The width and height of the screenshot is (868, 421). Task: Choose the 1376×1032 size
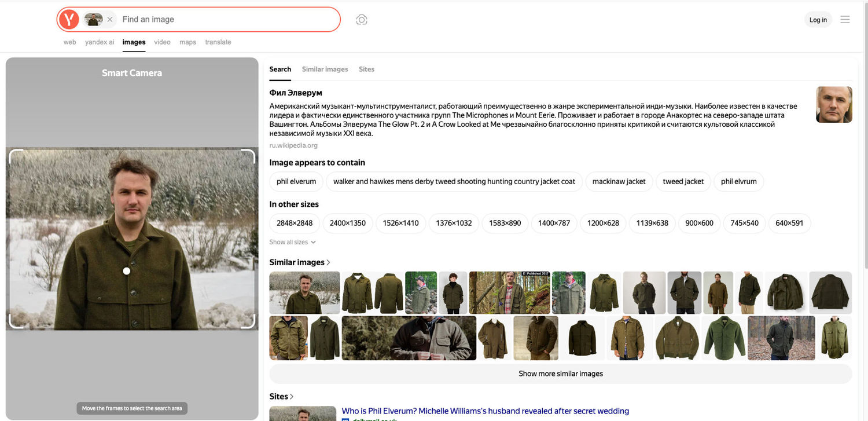pos(454,223)
